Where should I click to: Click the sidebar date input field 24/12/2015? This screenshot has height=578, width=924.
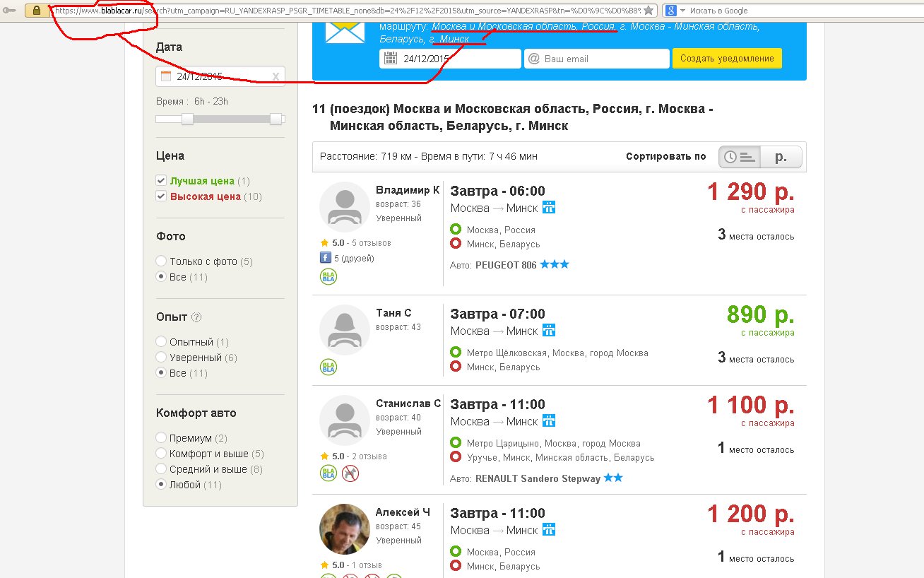coord(220,76)
